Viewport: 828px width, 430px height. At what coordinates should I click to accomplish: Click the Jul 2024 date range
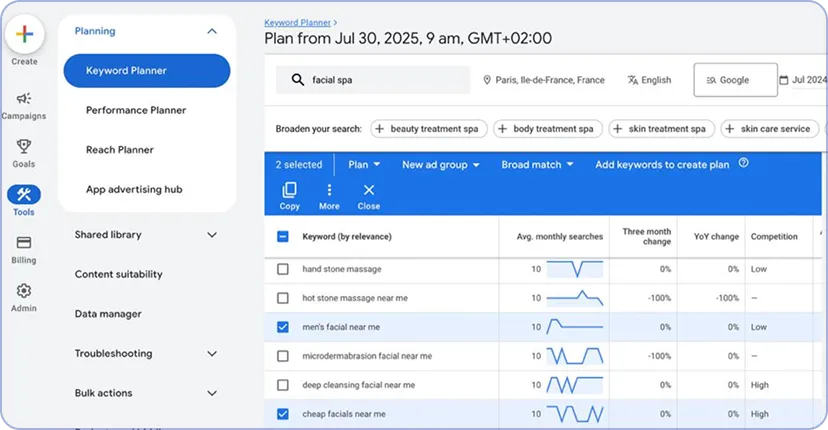804,80
